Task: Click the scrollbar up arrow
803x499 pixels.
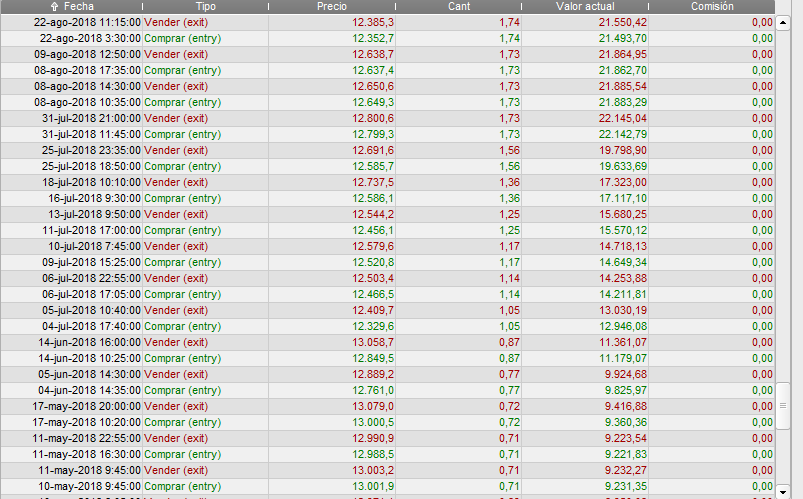Action: [783, 23]
